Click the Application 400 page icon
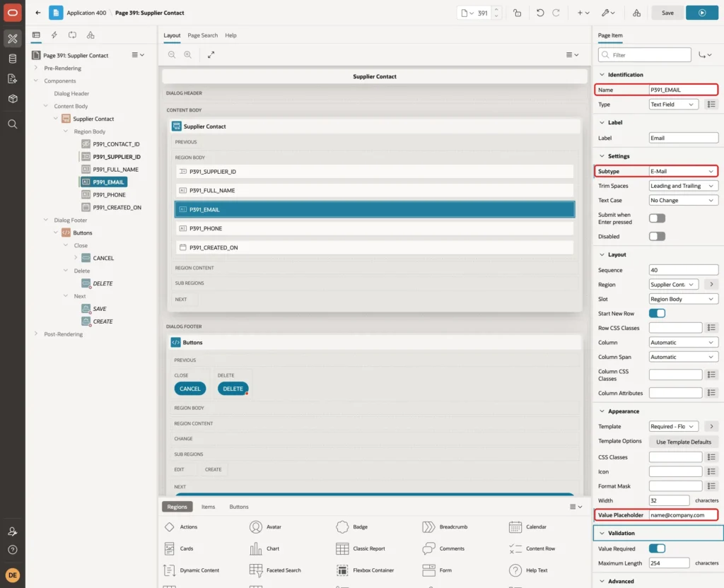Viewport: 724px width, 588px height. 56,13
